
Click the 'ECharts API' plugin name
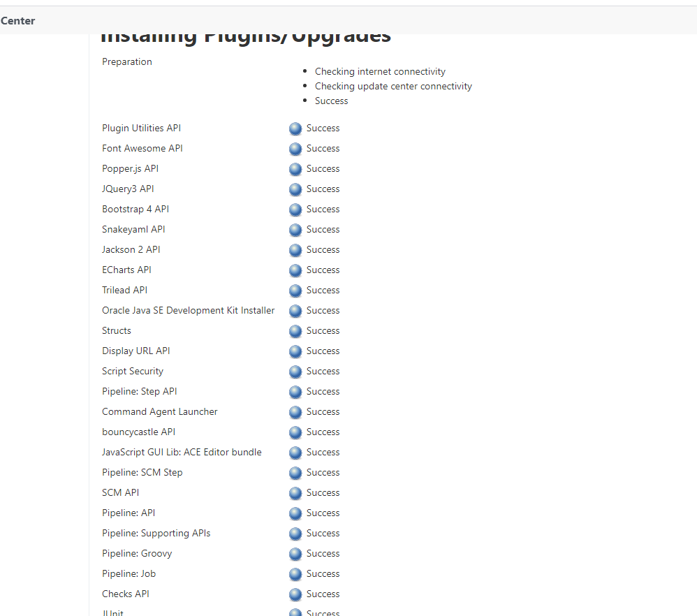pyautogui.click(x=126, y=270)
